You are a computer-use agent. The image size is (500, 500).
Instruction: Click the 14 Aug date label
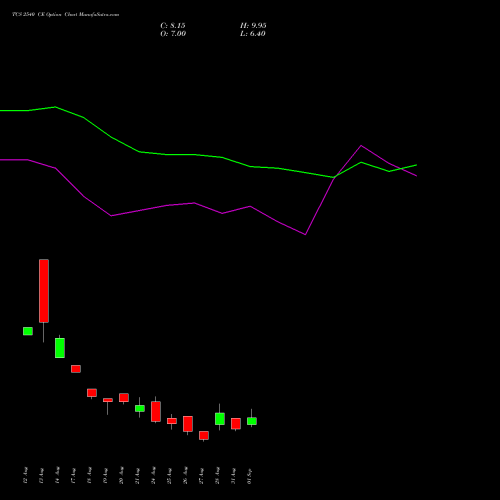click(x=58, y=475)
